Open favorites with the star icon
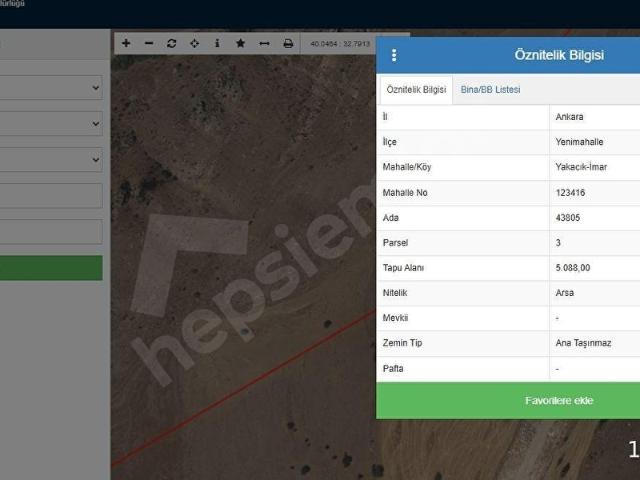 pos(240,43)
